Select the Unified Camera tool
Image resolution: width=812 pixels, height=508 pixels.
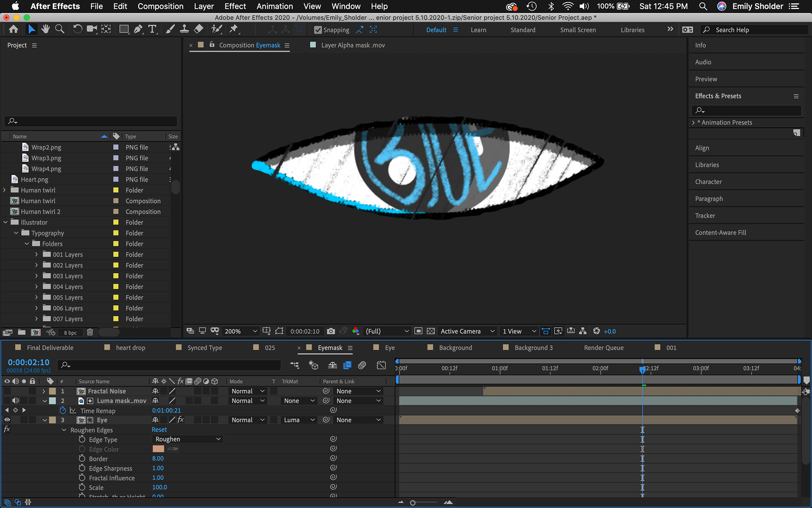click(x=92, y=29)
